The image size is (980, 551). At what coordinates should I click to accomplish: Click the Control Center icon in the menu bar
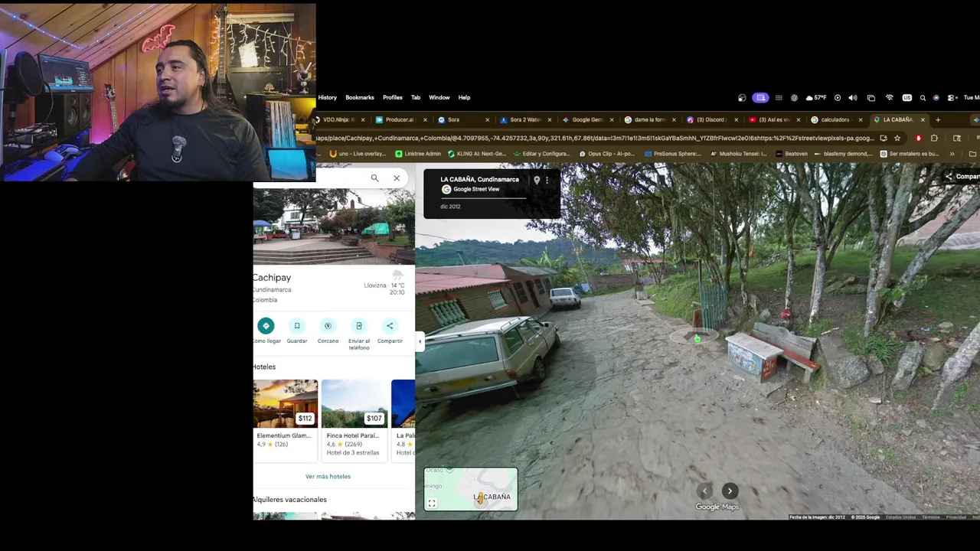click(950, 98)
